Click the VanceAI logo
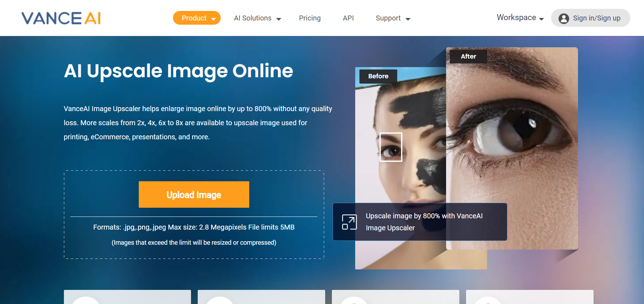The image size is (644, 304). 61,18
